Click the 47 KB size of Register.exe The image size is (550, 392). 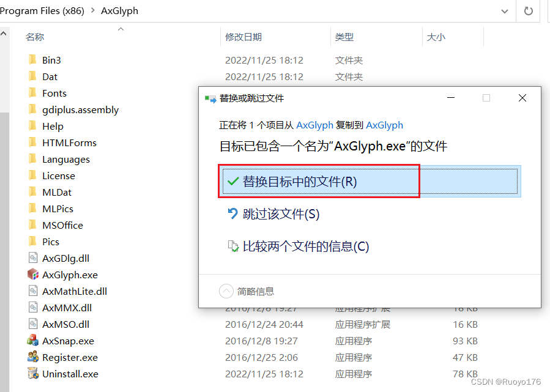pos(465,357)
